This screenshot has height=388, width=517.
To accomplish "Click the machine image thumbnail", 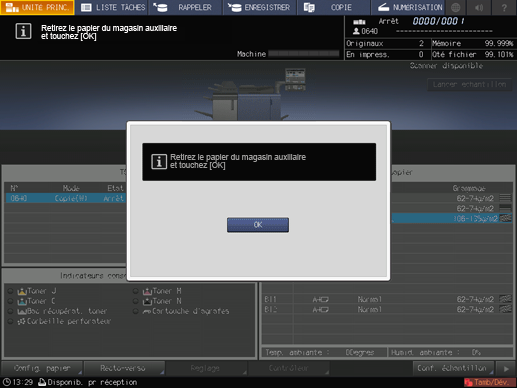I will 249,94.
